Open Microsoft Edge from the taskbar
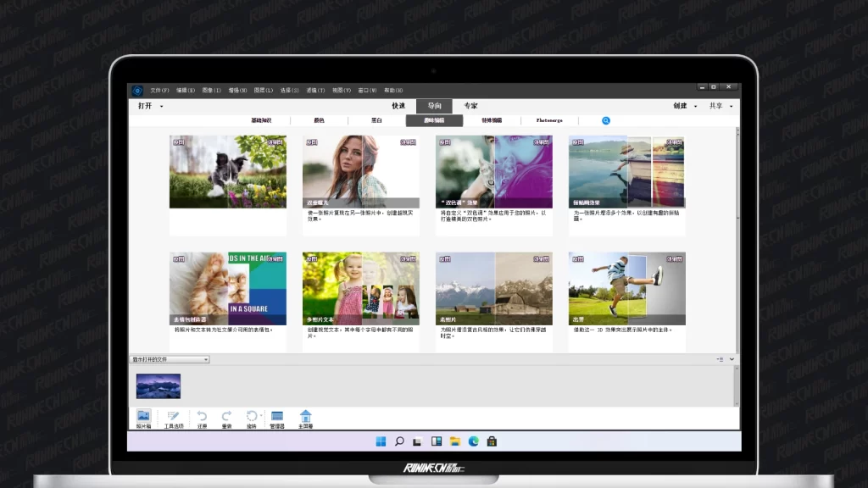 coord(474,441)
